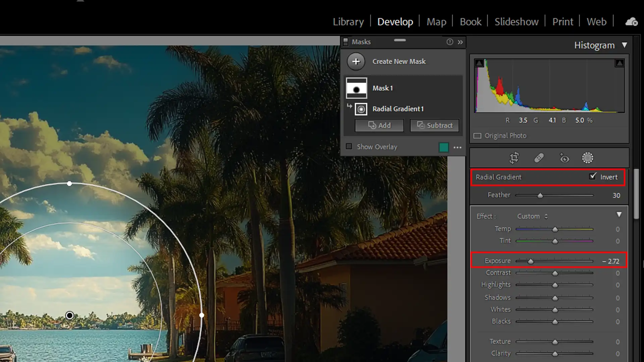Check the Original Photo box
Viewport: 644px width, 362px height.
click(x=477, y=136)
